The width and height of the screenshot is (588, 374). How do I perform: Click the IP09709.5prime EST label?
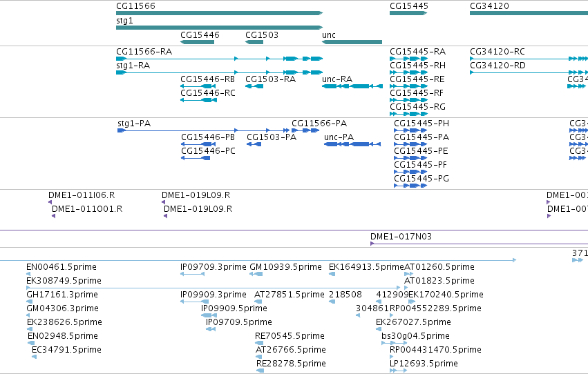(239, 323)
